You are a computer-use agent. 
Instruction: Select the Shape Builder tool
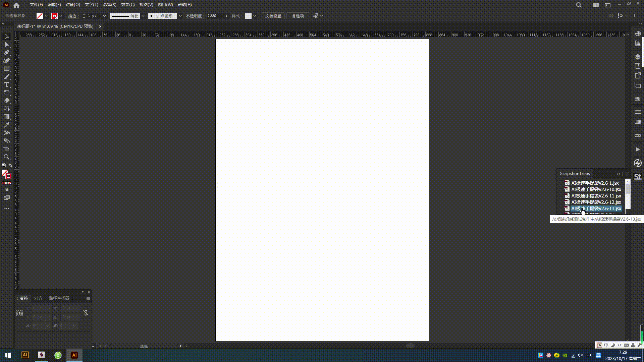(7, 109)
